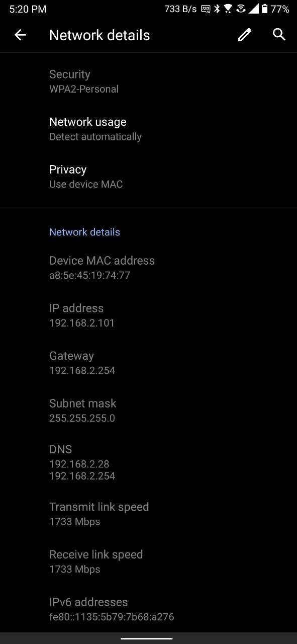
Task: Tap the home gesture navigation pill
Action: point(147,638)
